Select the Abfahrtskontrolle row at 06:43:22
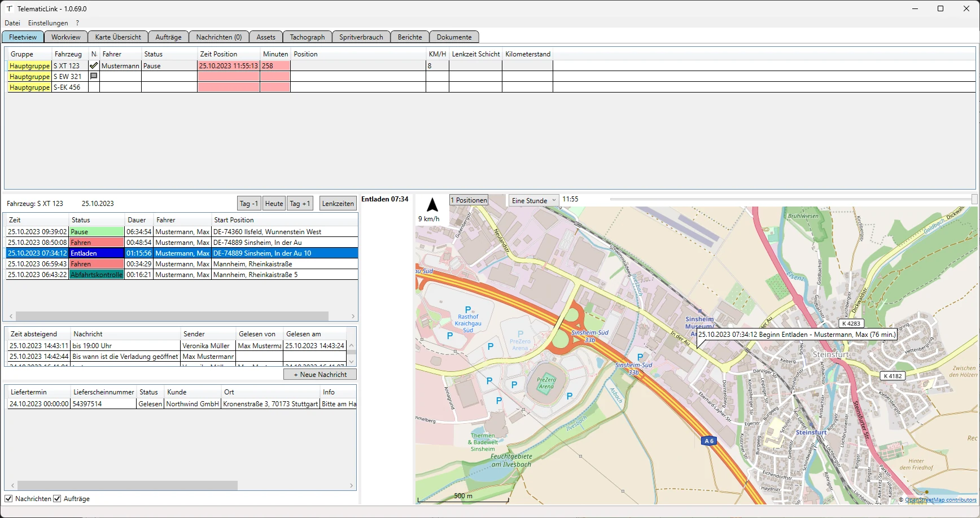Screen dimensions: 980x518 click(x=182, y=275)
